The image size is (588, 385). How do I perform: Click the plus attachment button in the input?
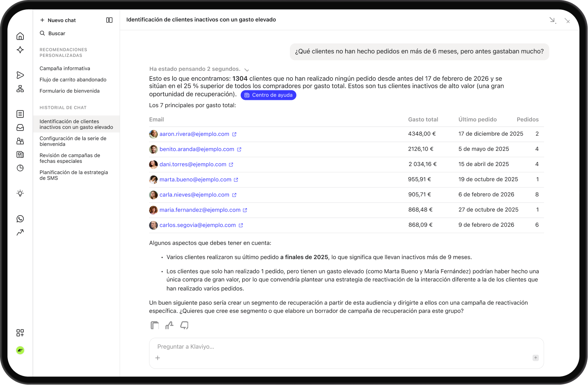click(158, 358)
